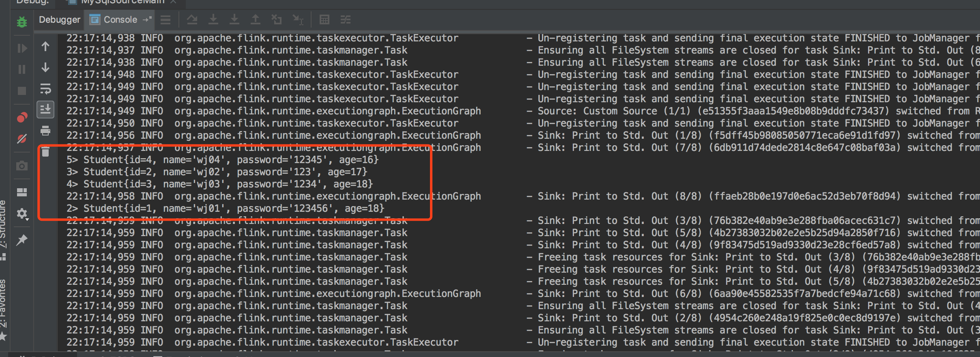
Task: Click the Resume Program icon
Action: pyautogui.click(x=22, y=49)
